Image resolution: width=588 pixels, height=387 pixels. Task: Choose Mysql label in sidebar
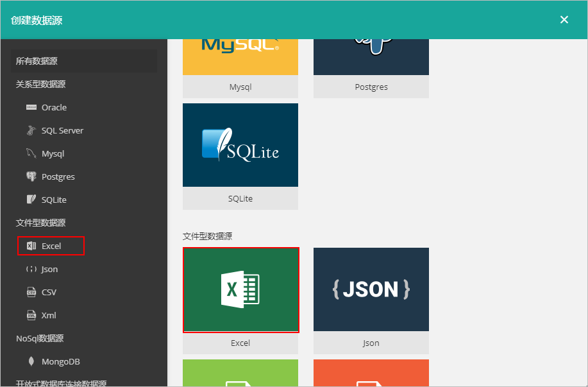[53, 154]
